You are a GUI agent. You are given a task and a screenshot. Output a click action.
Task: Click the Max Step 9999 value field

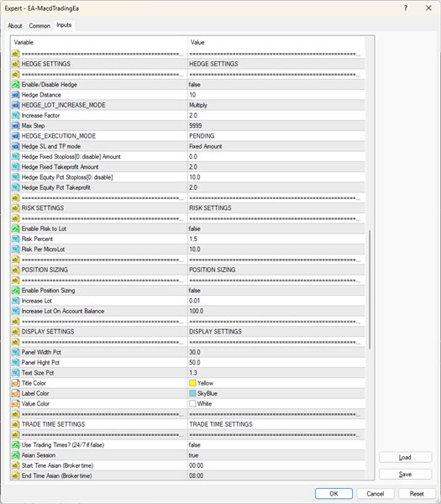tap(276, 126)
